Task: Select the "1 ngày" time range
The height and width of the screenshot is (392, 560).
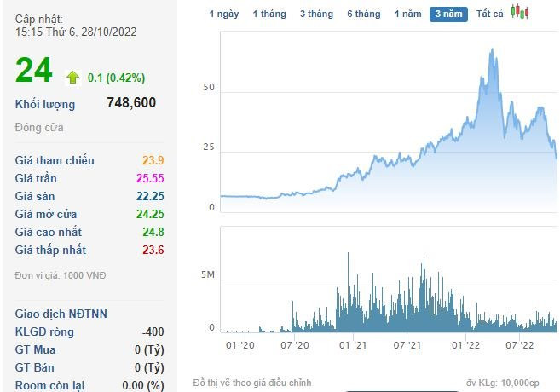Action: pos(224,14)
